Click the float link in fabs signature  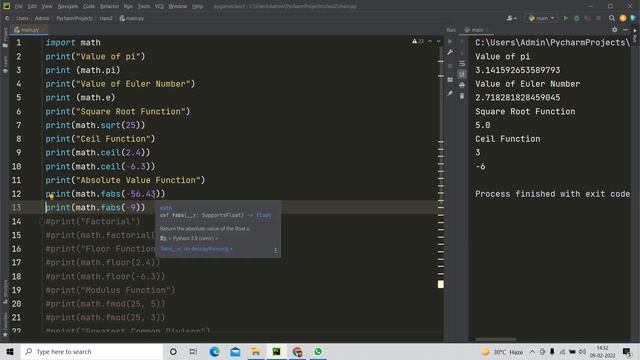click(x=264, y=215)
